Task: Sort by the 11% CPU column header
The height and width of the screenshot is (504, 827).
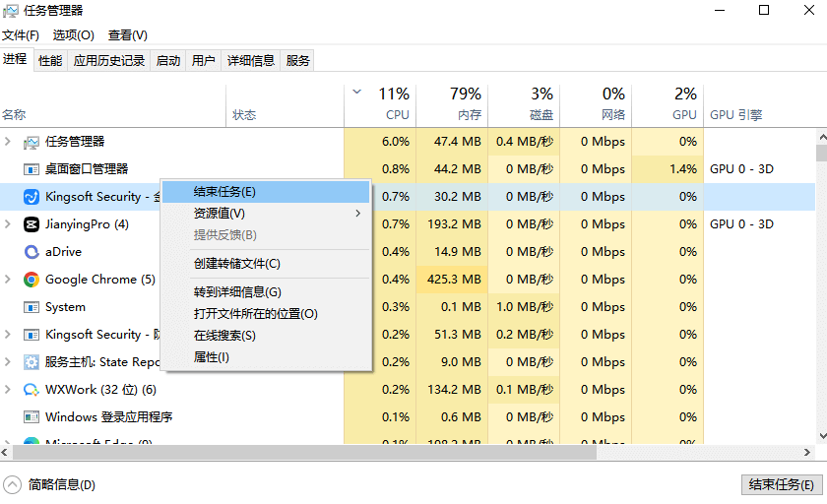Action: coord(380,106)
